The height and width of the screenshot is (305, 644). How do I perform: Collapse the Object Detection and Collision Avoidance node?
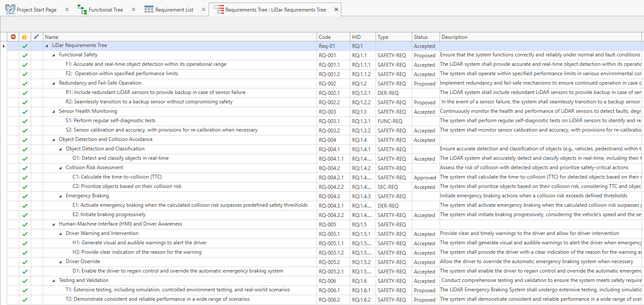(x=54, y=140)
